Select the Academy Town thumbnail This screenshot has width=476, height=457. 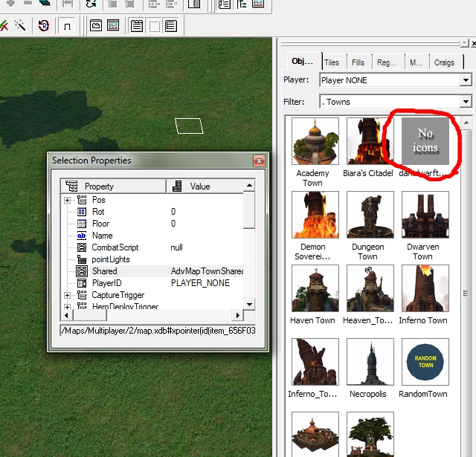coord(315,141)
